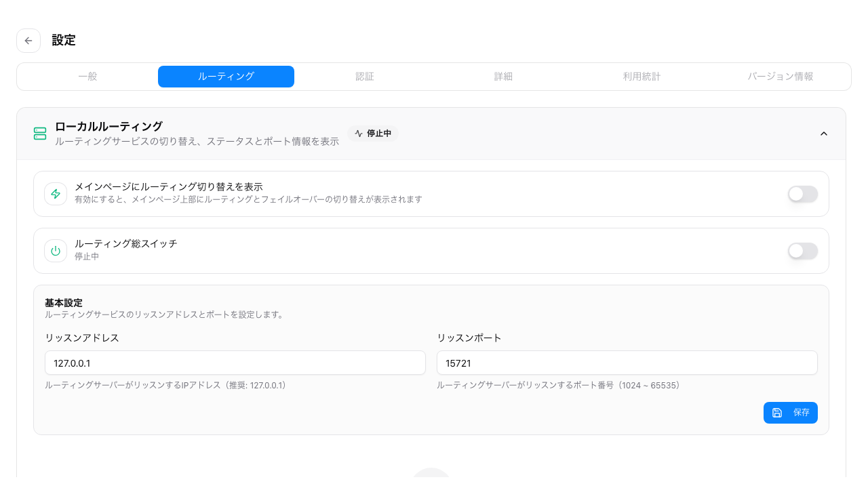Click the 基本設定 heading
Viewport: 868px width, 488px height.
(x=63, y=302)
